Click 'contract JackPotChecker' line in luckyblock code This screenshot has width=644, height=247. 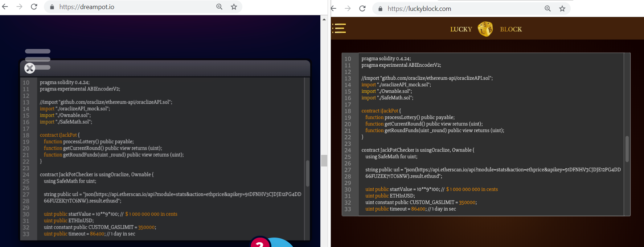click(418, 150)
